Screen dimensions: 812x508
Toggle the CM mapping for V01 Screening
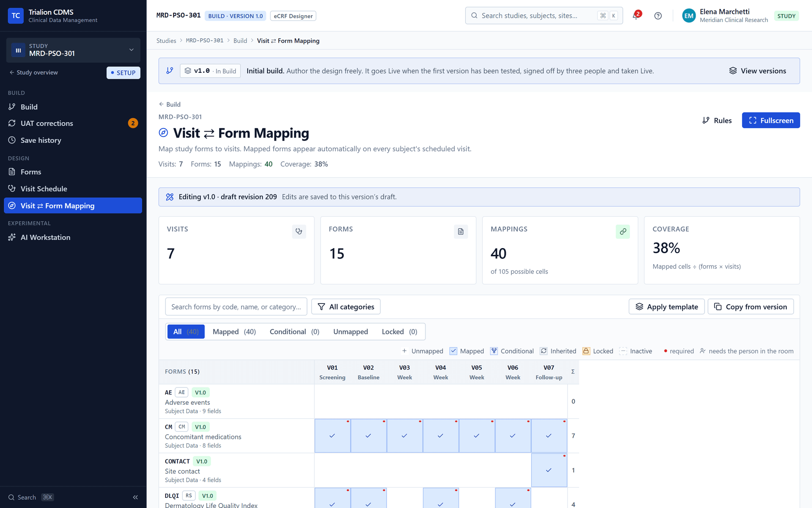pos(332,436)
